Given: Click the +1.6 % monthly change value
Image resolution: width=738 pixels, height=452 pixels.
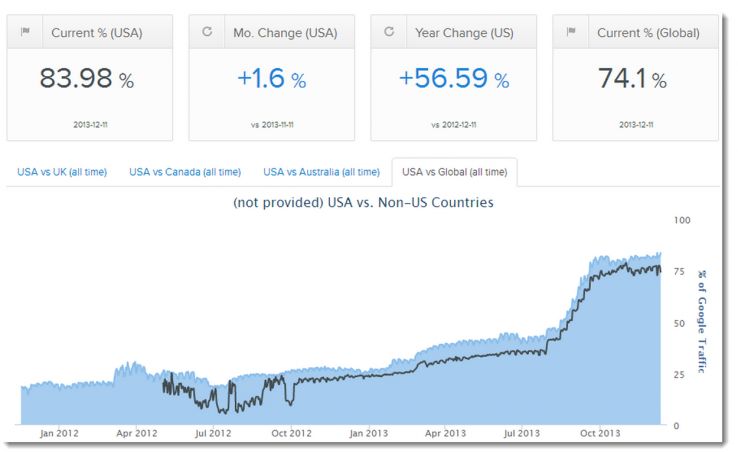Looking at the screenshot, I should click(271, 80).
